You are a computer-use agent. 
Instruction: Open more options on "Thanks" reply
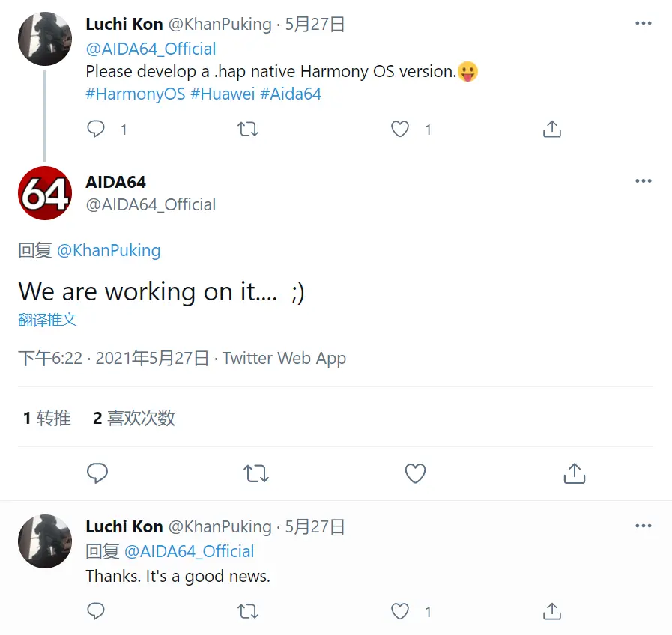pyautogui.click(x=643, y=526)
